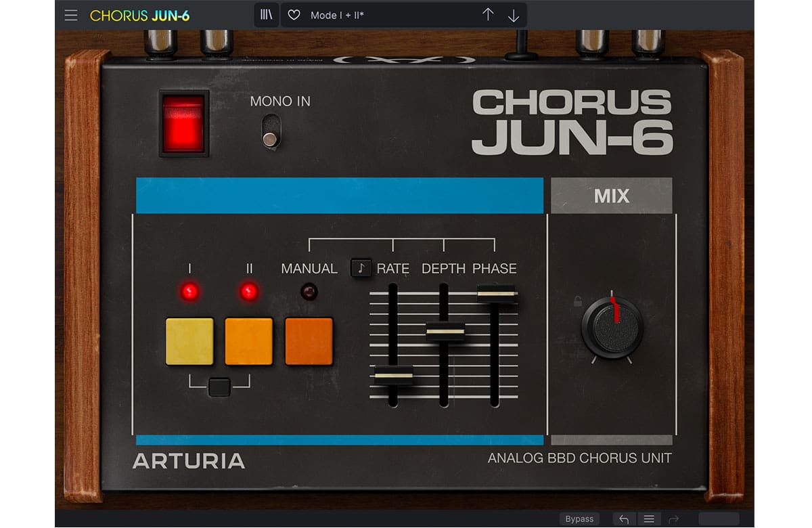Load the next preset with the down arrow
This screenshot has height=528, width=812.
pyautogui.click(x=514, y=15)
